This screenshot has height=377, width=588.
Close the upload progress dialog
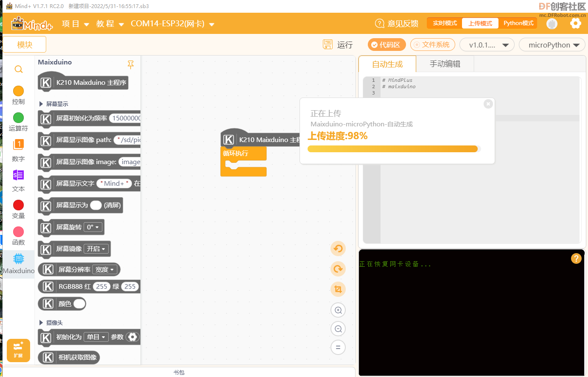point(488,104)
